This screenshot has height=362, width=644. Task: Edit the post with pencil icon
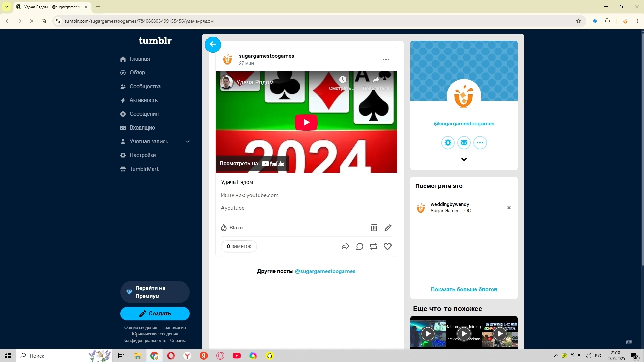click(388, 228)
